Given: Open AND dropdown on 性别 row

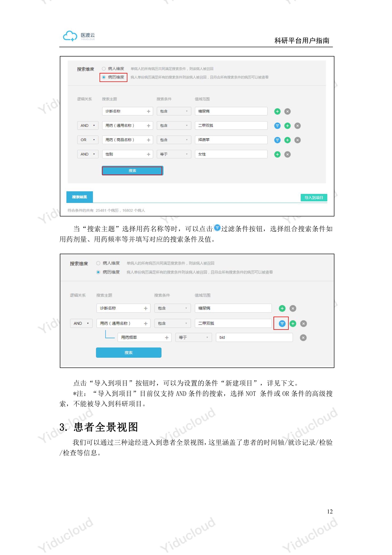Looking at the screenshot, I should (88, 154).
